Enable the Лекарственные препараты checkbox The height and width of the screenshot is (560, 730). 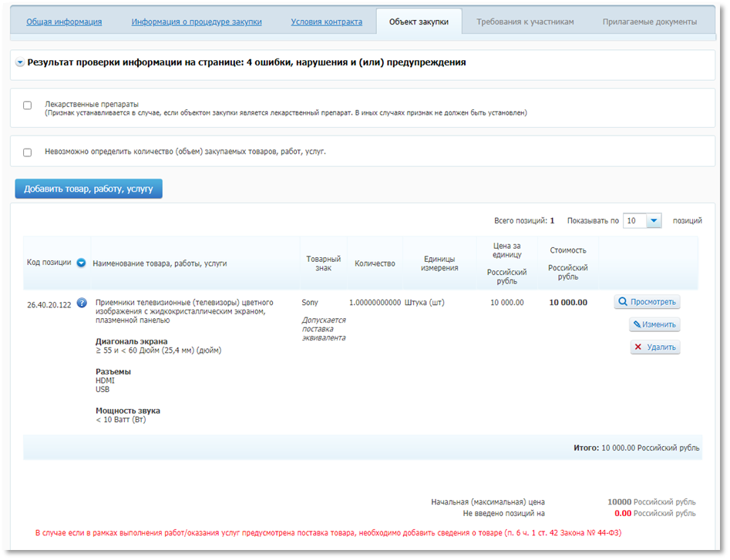28,105
